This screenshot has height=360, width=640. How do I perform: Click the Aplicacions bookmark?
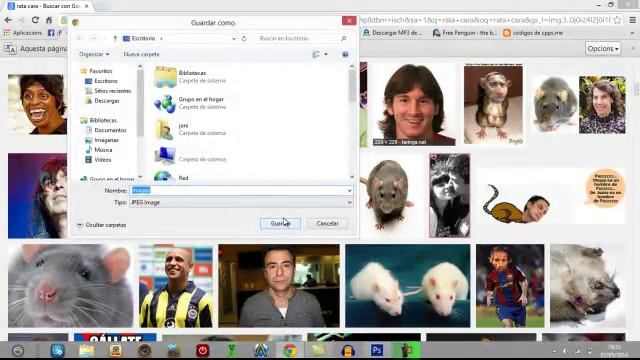22,33
